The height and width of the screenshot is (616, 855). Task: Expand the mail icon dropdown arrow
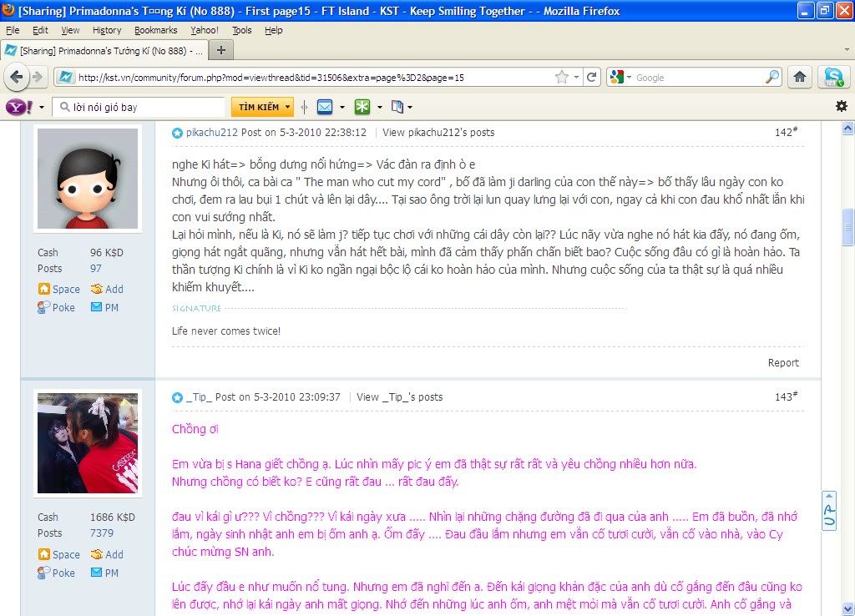pyautogui.click(x=342, y=108)
